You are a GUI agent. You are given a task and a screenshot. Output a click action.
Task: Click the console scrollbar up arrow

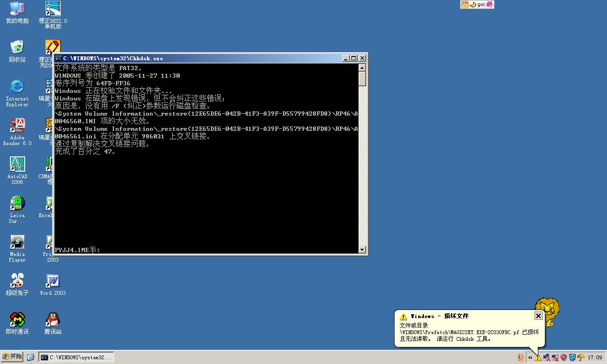362,68
